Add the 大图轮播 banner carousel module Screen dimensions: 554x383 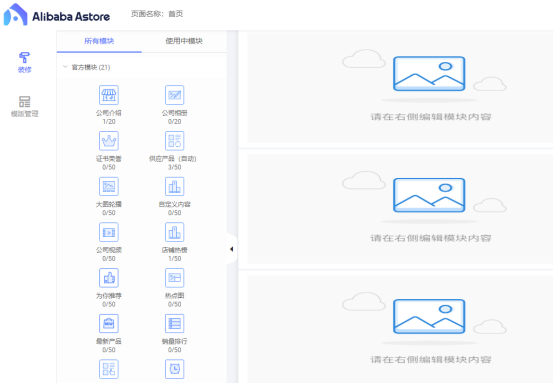(x=109, y=186)
